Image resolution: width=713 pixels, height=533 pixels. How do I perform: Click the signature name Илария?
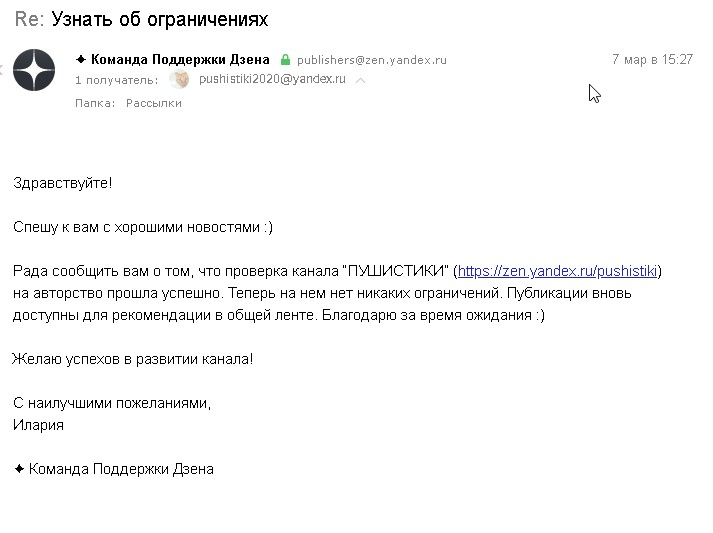[x=38, y=425]
